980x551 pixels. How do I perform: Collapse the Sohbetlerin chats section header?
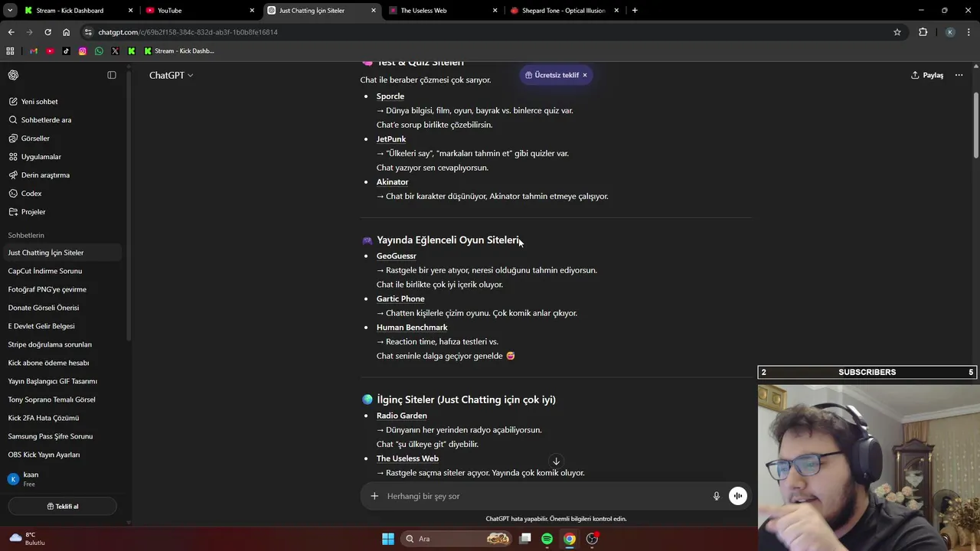pos(26,235)
